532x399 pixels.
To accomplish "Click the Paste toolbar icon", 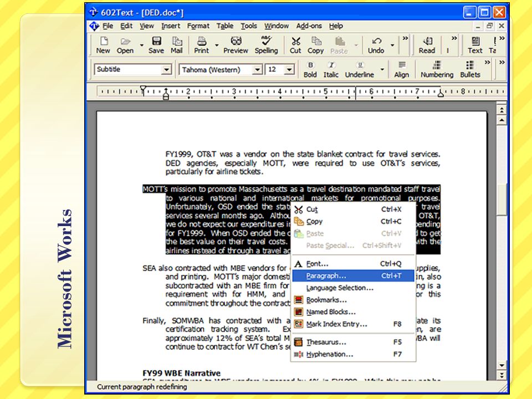I will pyautogui.click(x=339, y=45).
